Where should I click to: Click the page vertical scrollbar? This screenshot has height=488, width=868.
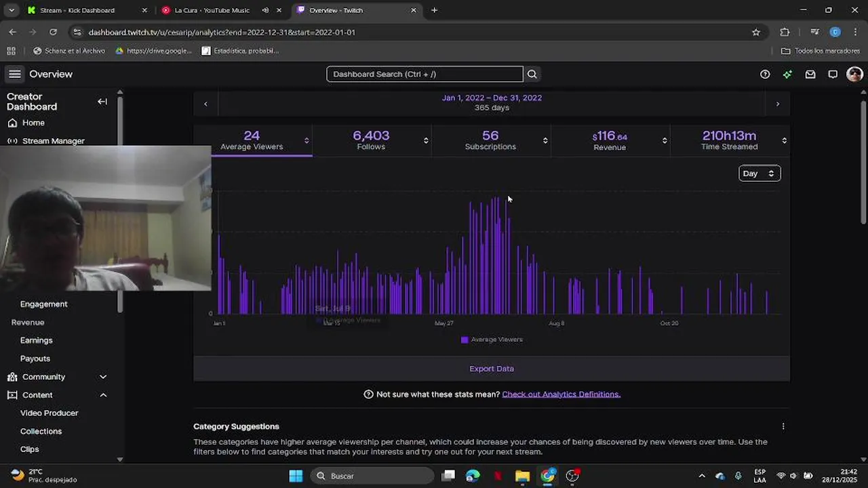click(x=863, y=162)
